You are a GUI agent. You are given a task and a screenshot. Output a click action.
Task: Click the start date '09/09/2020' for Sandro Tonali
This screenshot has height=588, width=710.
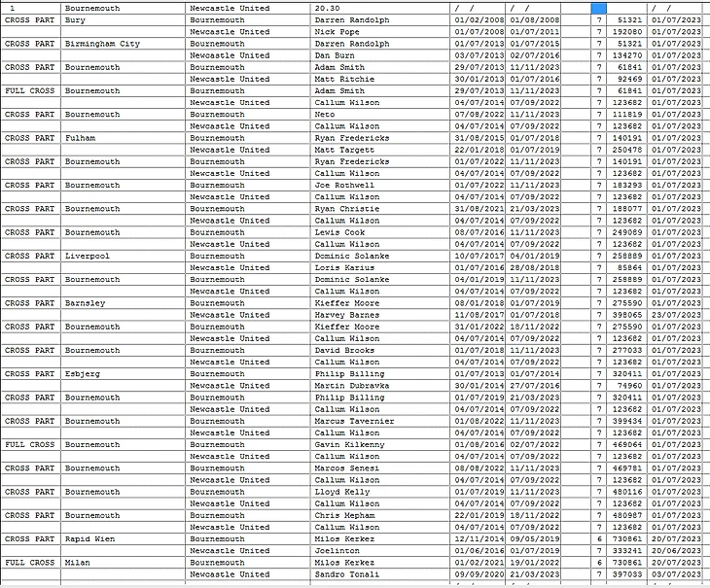pos(479,574)
